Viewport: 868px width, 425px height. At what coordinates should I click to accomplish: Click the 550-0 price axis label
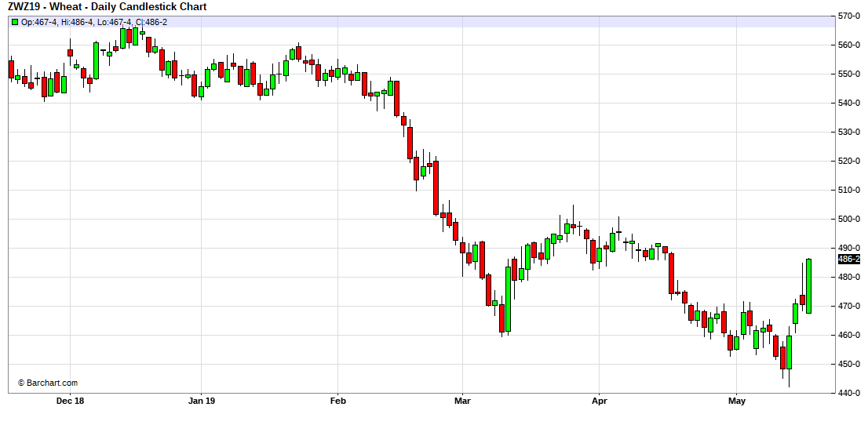[x=848, y=74]
